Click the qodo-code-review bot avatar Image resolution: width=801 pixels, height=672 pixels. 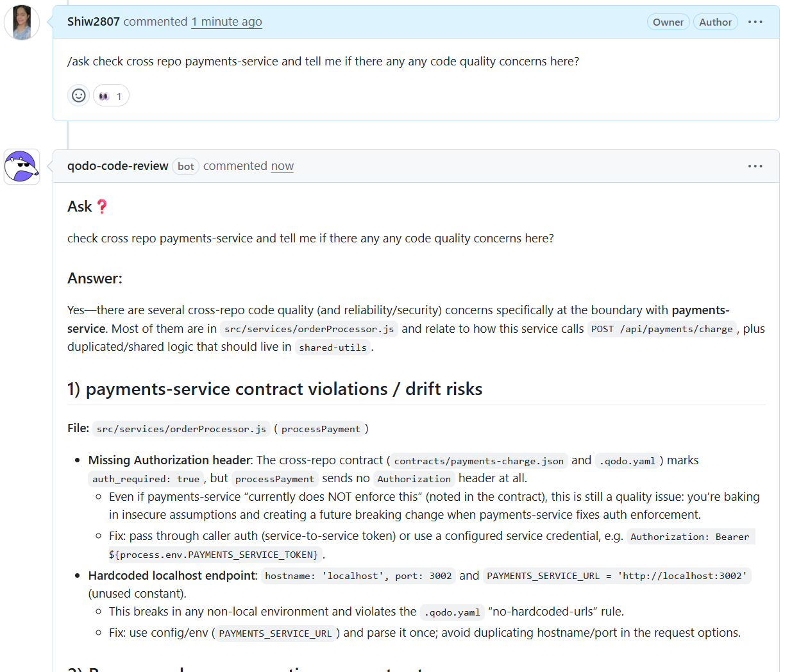[21, 166]
